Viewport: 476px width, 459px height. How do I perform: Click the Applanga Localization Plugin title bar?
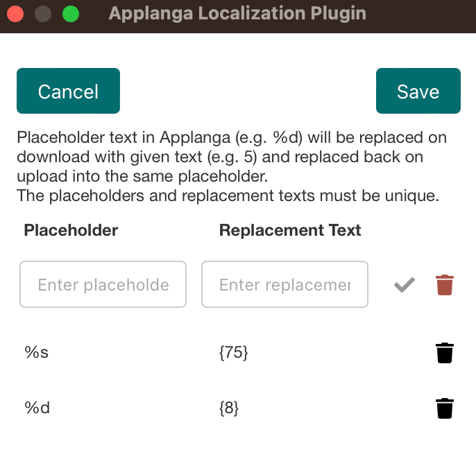pos(237,13)
